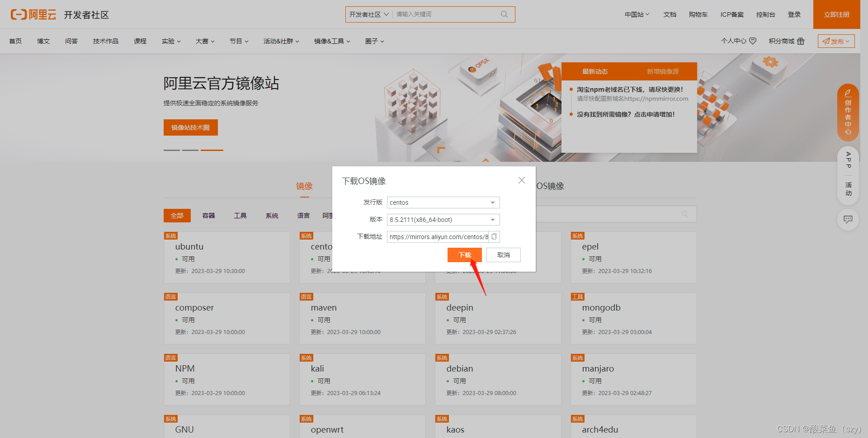Select the 最新动态 tab

(595, 71)
